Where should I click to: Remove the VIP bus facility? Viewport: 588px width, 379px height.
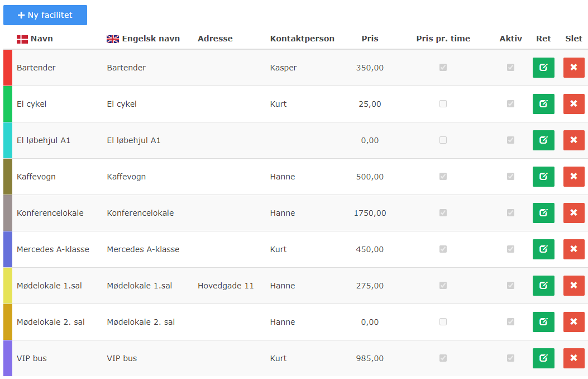[x=573, y=358]
